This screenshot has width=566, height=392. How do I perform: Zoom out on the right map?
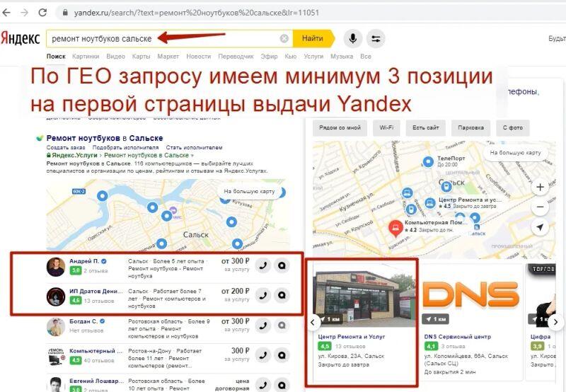[x=540, y=207]
